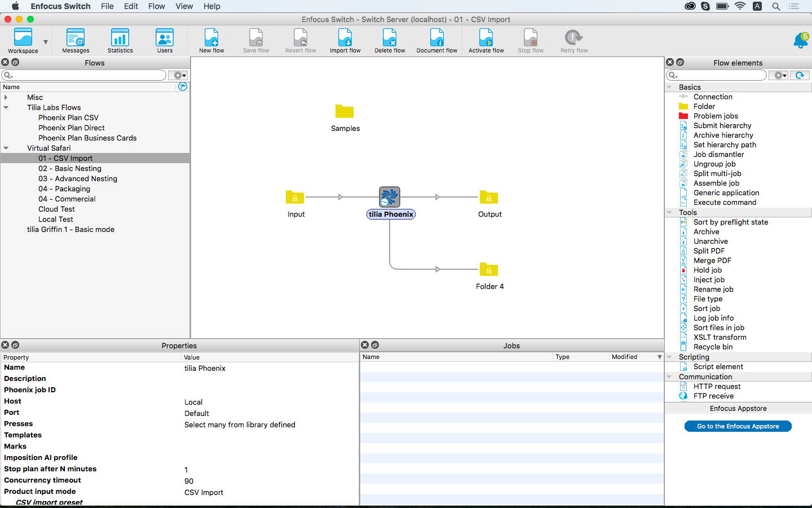
Task: Open macOS Spotlight search
Action: [x=776, y=6]
